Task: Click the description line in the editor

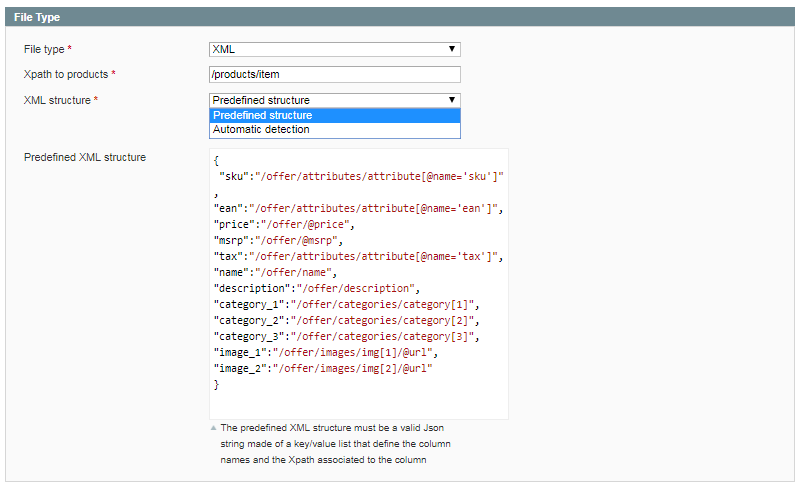Action: (316, 289)
